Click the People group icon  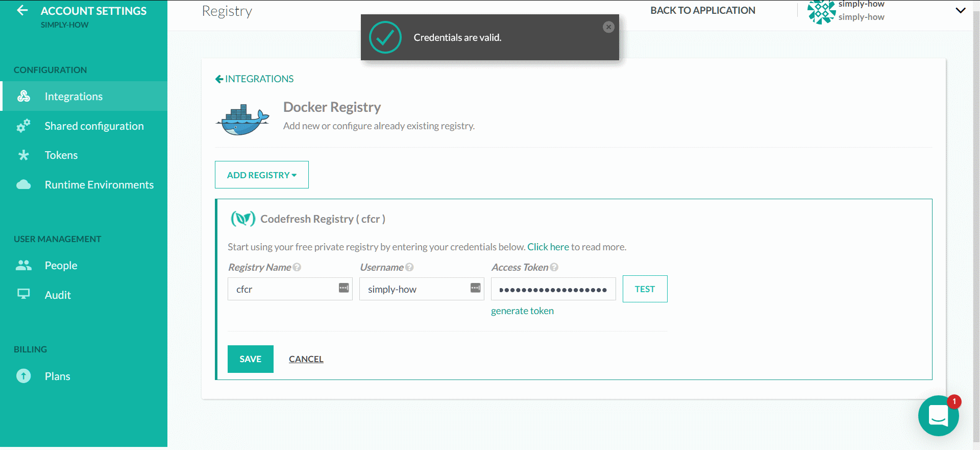[x=23, y=265]
